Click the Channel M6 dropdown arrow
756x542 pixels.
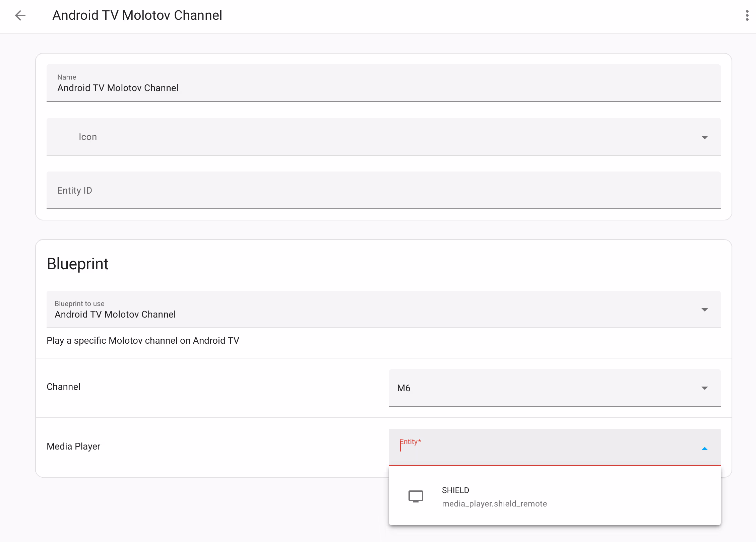(x=704, y=388)
